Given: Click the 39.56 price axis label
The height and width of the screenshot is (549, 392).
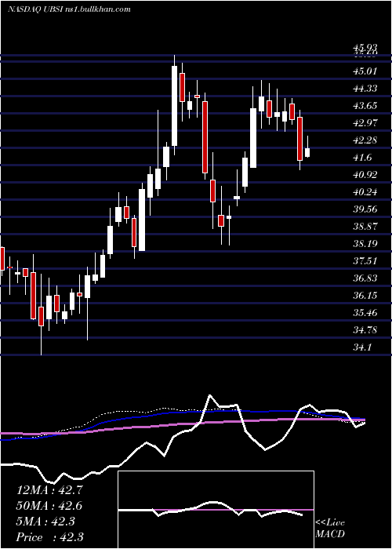Looking at the screenshot, I should (365, 209).
